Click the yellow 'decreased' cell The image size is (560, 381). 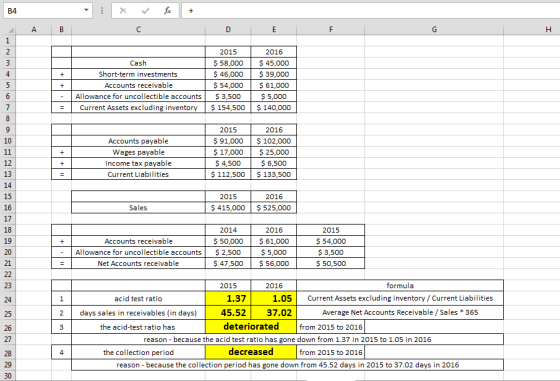coord(251,352)
